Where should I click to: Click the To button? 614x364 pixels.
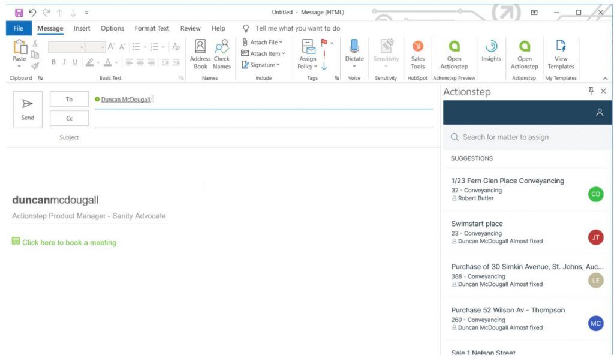(70, 99)
